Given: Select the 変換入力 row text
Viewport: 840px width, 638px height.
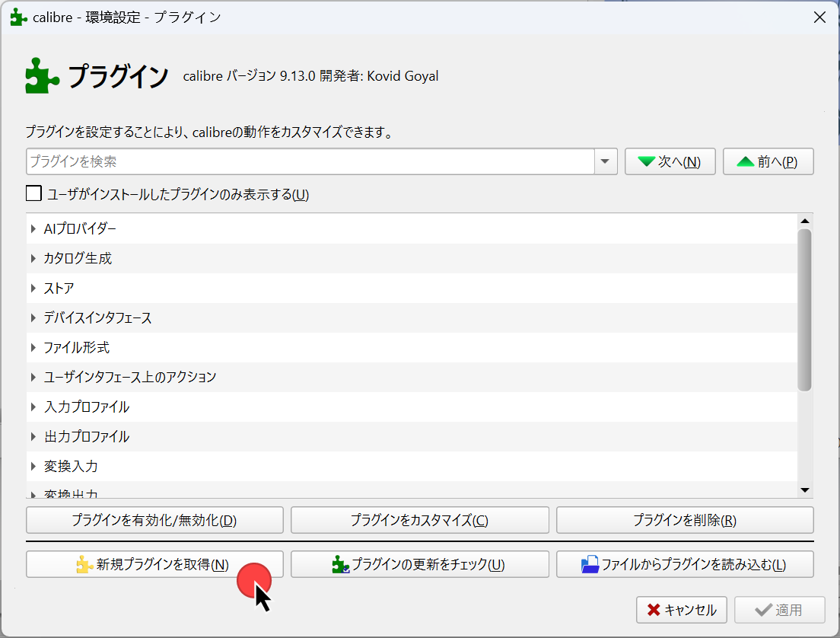Looking at the screenshot, I should click(x=71, y=467).
